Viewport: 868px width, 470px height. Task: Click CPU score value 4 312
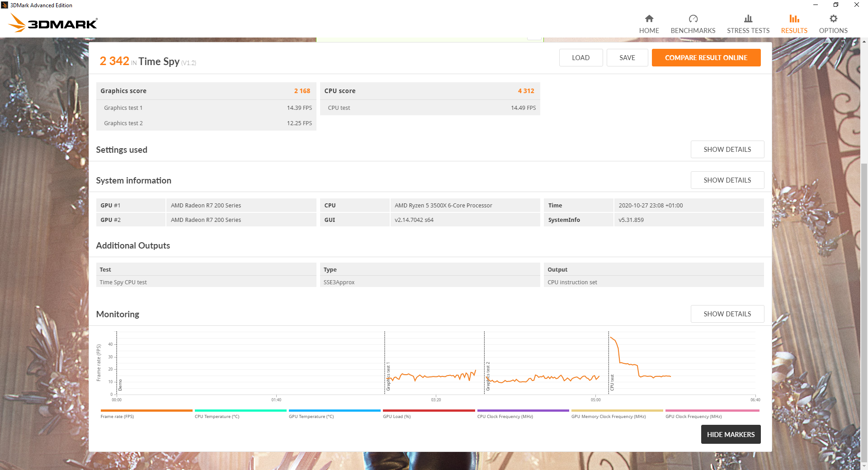tap(526, 91)
